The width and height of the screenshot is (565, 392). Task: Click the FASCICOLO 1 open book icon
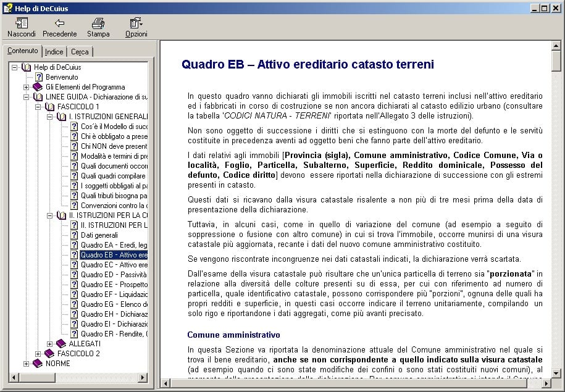point(50,107)
